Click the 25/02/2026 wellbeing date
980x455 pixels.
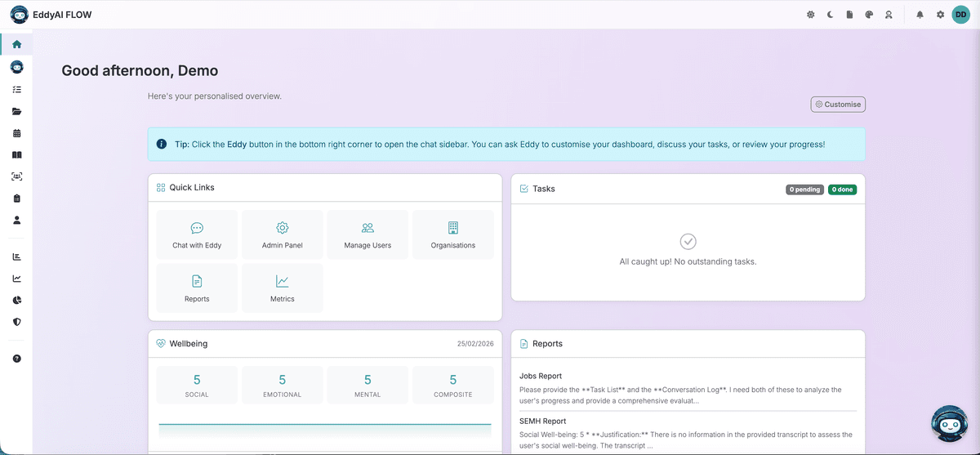point(475,344)
